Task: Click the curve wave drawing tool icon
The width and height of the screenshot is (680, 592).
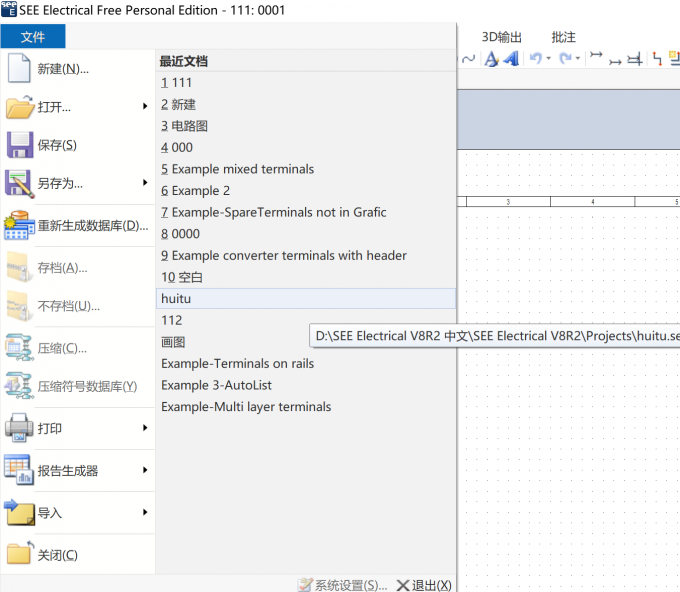Action: click(468, 59)
